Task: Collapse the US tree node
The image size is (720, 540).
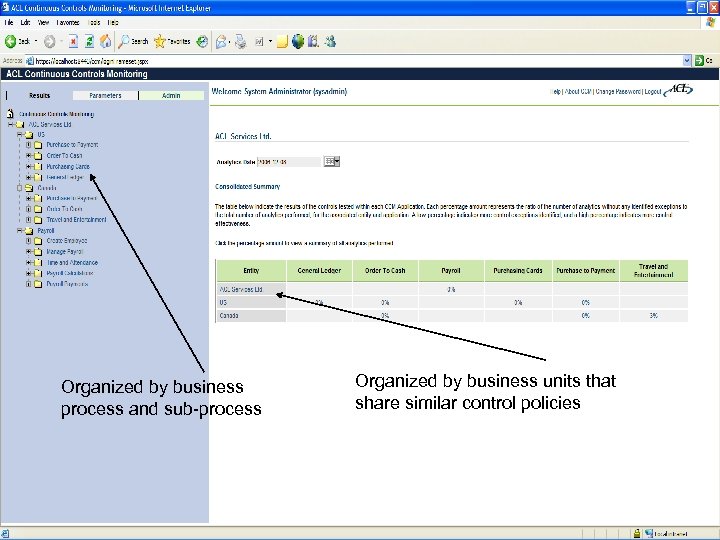Action: tap(20, 135)
